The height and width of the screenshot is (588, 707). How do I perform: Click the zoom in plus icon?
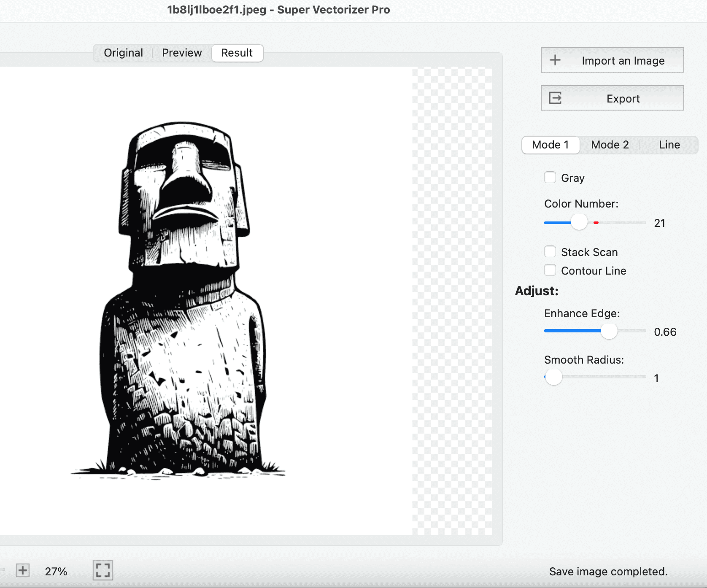point(23,570)
